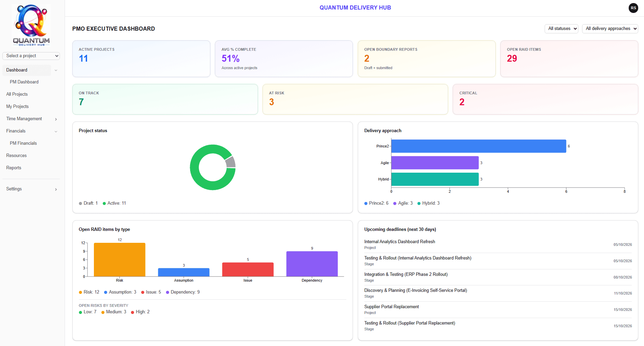The height and width of the screenshot is (346, 644).
Task: Open Internal Analytics Dashboard Refresh project deadline
Action: (498, 245)
